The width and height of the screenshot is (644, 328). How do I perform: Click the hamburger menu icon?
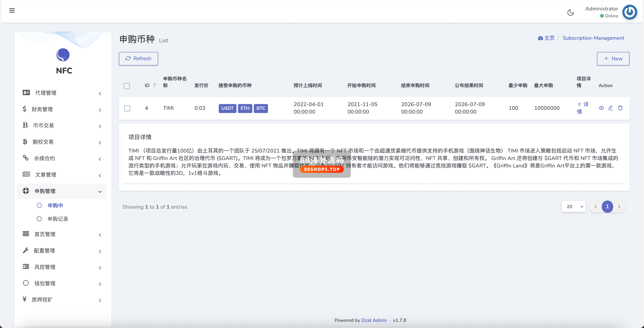(x=12, y=10)
